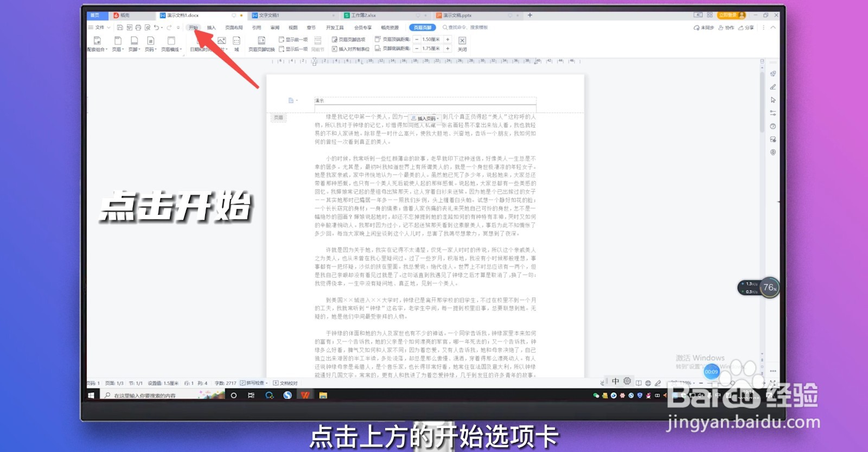
Task: Open the 页眉 header dropdown
Action: (118, 44)
